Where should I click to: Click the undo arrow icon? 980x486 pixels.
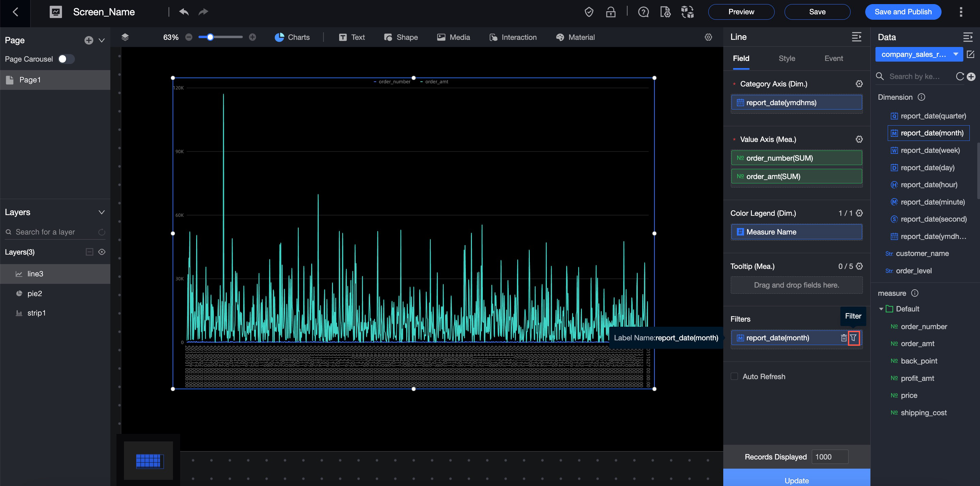click(x=184, y=12)
